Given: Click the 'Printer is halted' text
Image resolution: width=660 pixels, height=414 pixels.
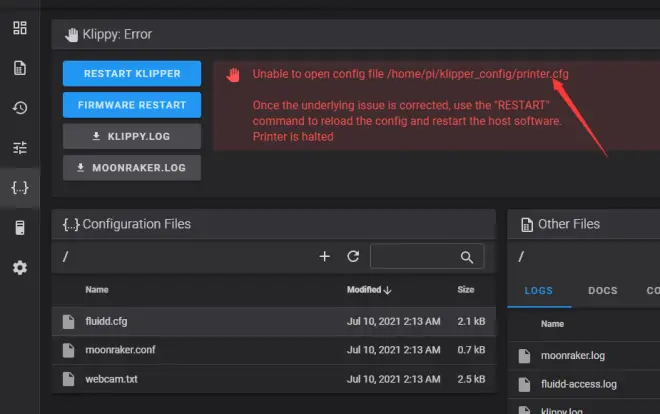Looking at the screenshot, I should pos(293,137).
